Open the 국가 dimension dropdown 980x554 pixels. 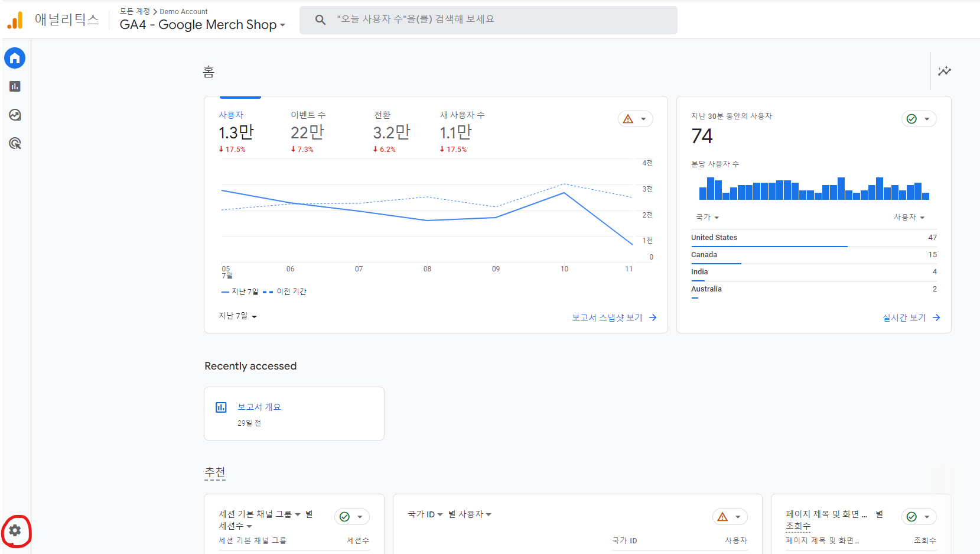tap(706, 217)
